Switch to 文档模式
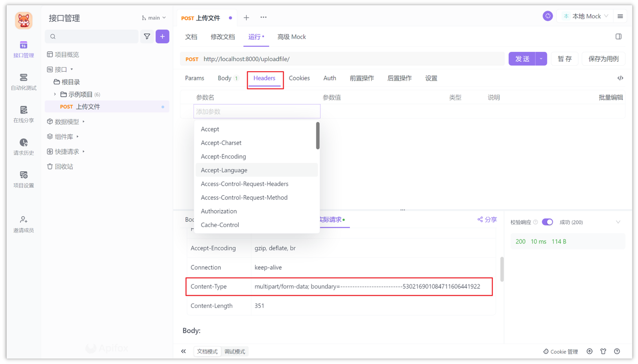 tap(207, 352)
